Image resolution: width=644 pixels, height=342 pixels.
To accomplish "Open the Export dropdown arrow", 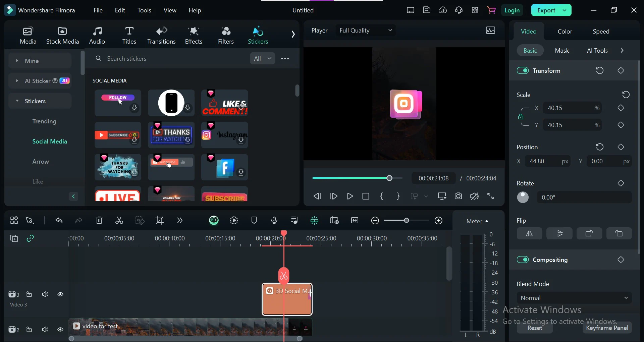I will tap(565, 10).
